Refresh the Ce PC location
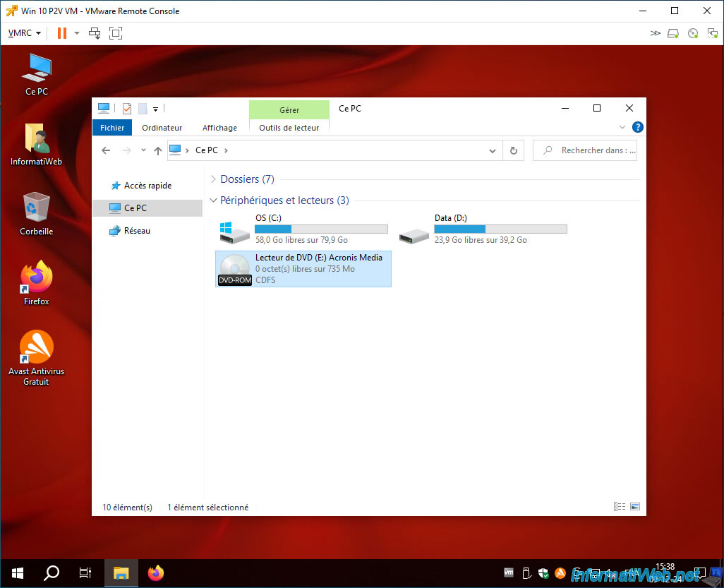Image resolution: width=724 pixels, height=588 pixels. (x=514, y=150)
